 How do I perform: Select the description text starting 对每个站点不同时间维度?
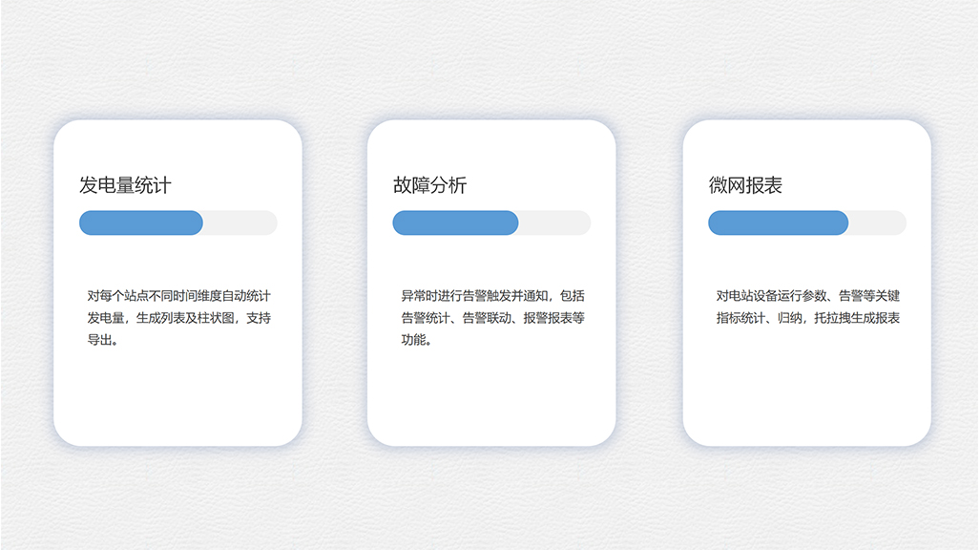click(x=178, y=318)
